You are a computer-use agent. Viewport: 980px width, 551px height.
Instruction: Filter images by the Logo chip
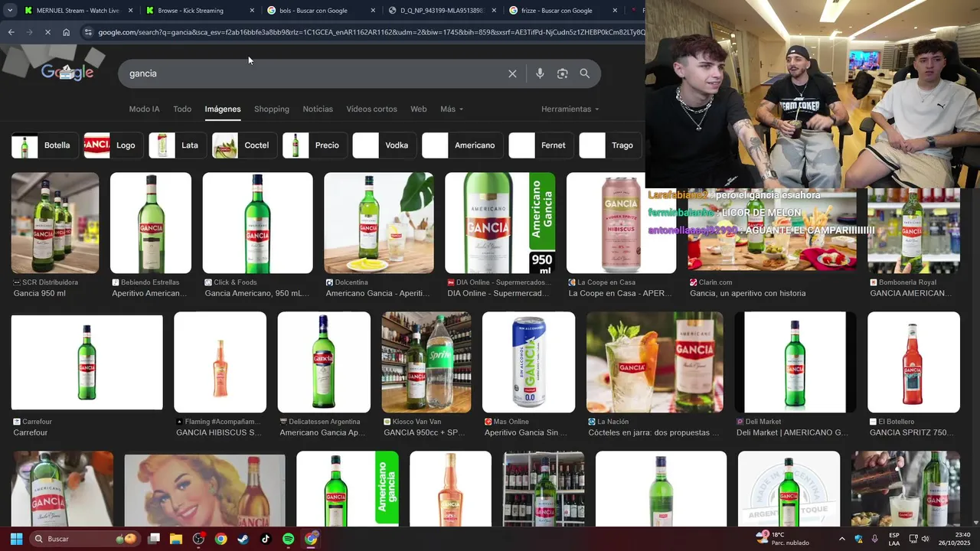click(x=113, y=145)
